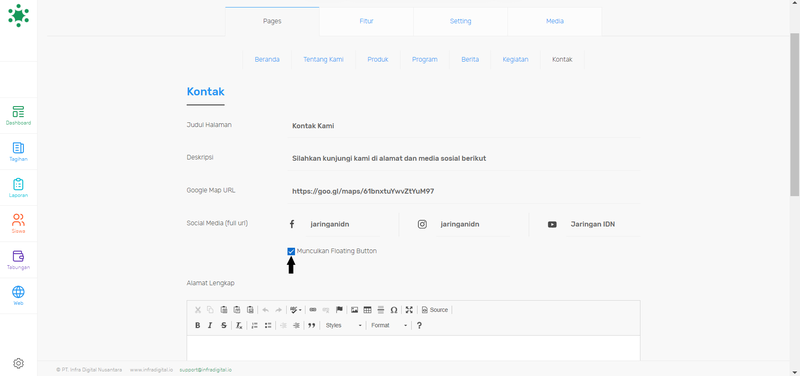Open Siswa in the sidebar

coord(18,223)
